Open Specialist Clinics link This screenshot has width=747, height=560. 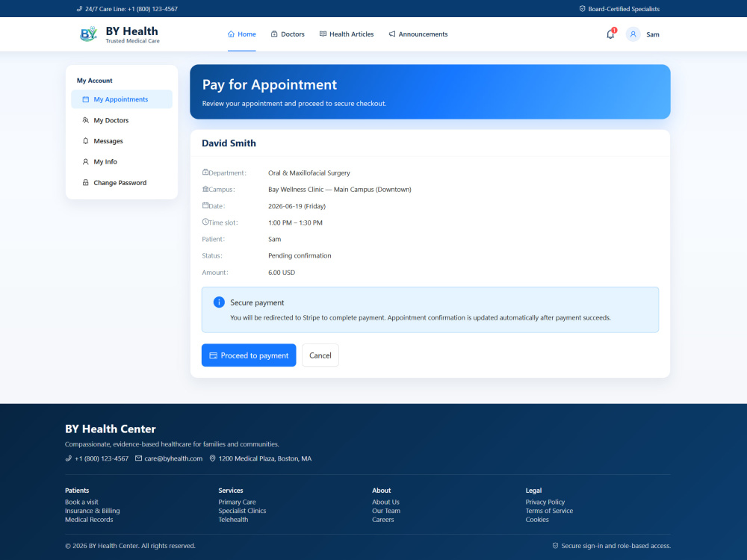coord(242,511)
